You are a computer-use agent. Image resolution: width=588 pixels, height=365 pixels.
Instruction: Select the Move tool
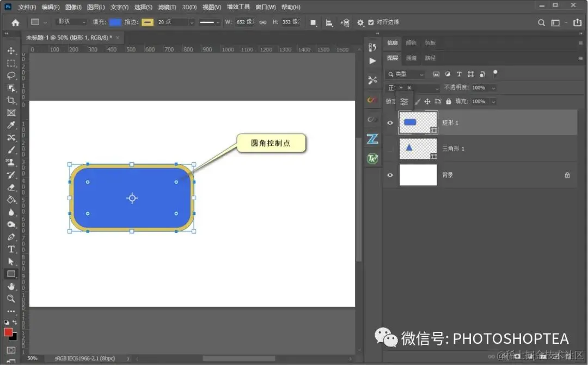point(11,51)
